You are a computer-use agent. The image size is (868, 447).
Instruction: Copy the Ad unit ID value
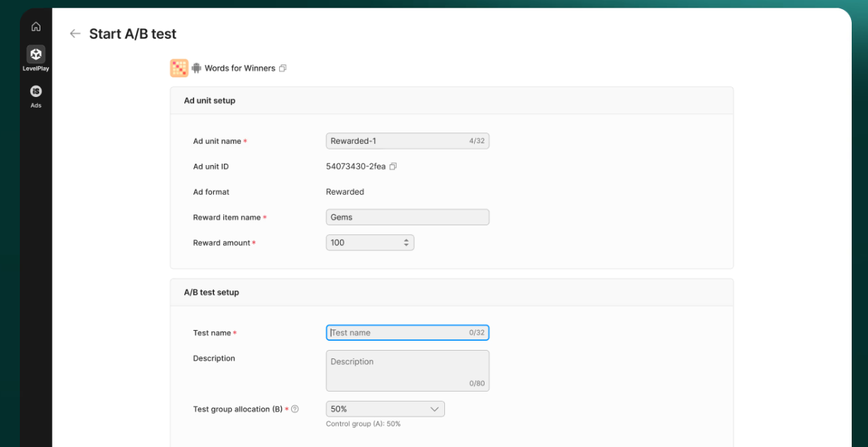pos(393,166)
